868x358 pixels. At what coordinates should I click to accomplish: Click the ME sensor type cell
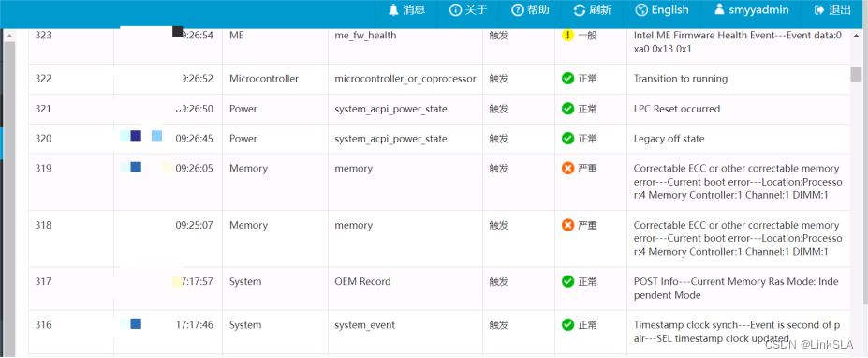coord(236,36)
